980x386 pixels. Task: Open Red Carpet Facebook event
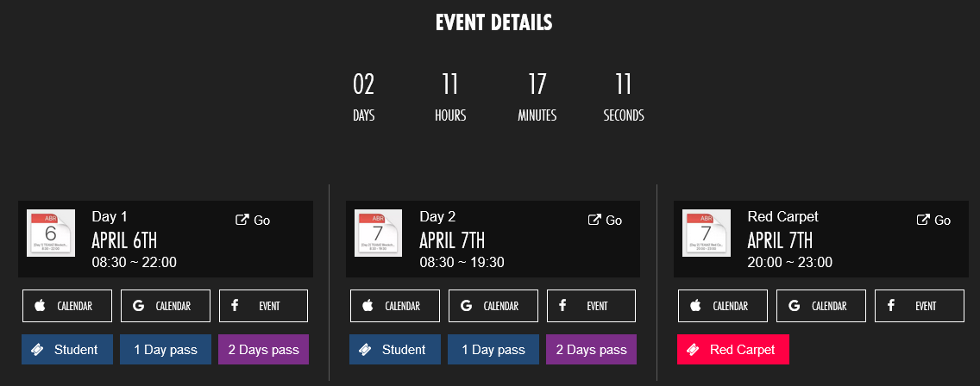[x=919, y=306]
